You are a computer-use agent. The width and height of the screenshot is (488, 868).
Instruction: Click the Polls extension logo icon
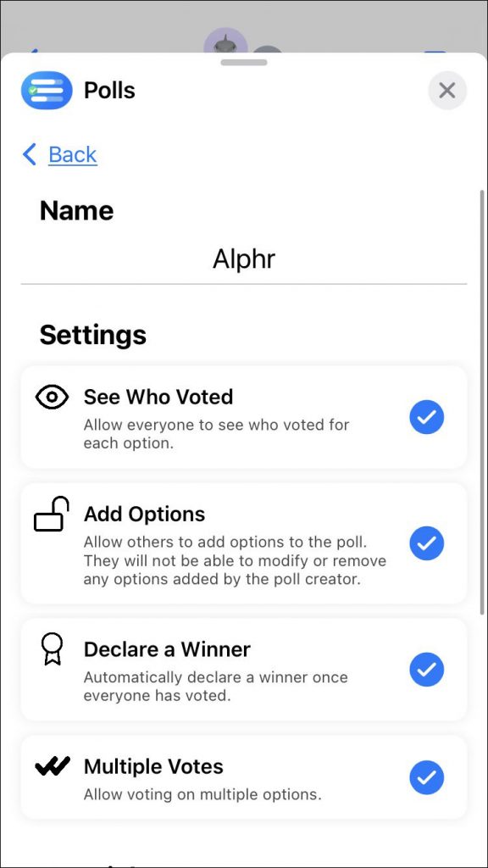coord(46,90)
